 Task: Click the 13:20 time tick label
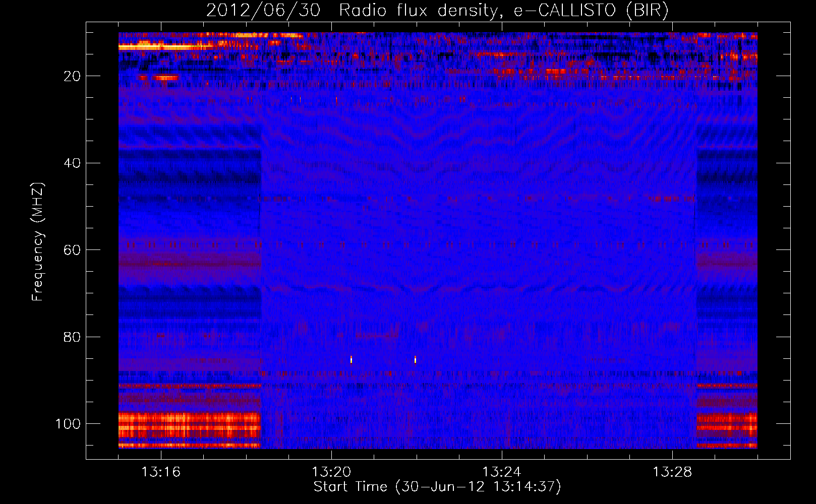(331, 472)
